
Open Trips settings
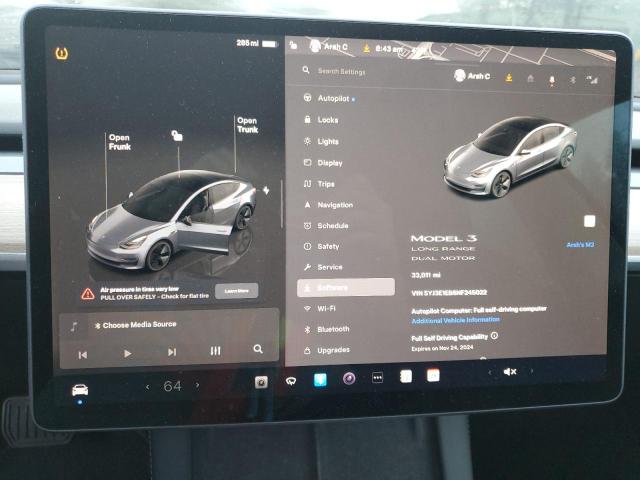click(x=319, y=184)
